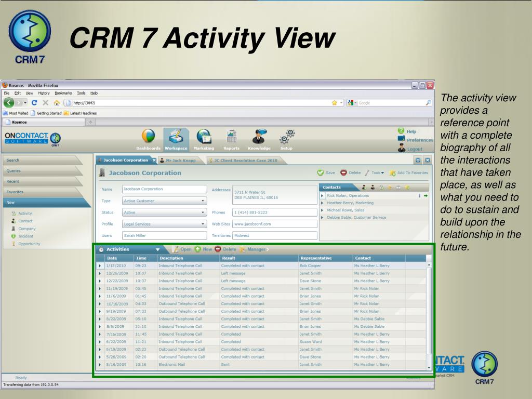The image size is (532, 399).
Task: Open the Tools menu in Firefox
Action: click(x=81, y=93)
